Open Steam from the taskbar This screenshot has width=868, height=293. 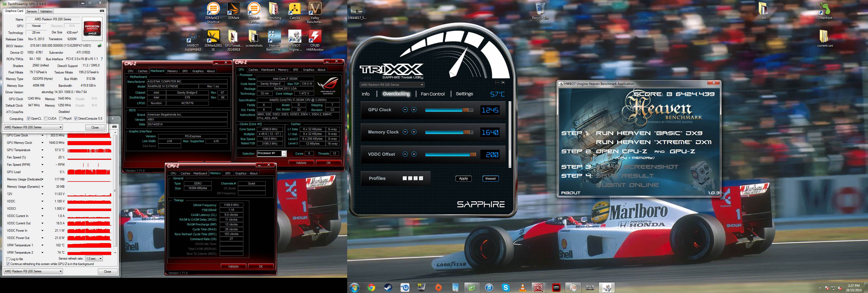[388, 288]
